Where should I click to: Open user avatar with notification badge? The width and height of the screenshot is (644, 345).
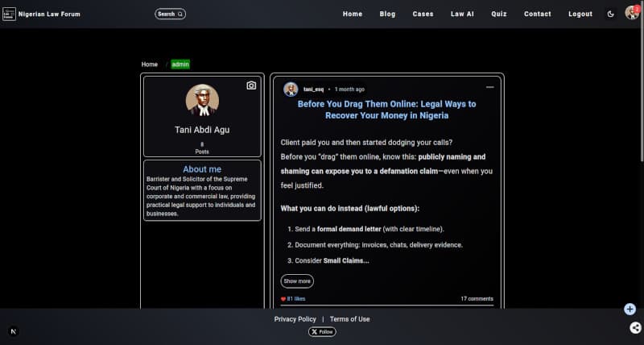pyautogui.click(x=632, y=13)
